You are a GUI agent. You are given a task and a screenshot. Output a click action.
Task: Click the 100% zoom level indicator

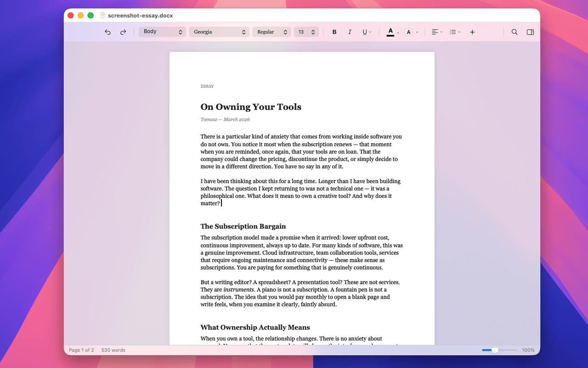click(x=528, y=350)
